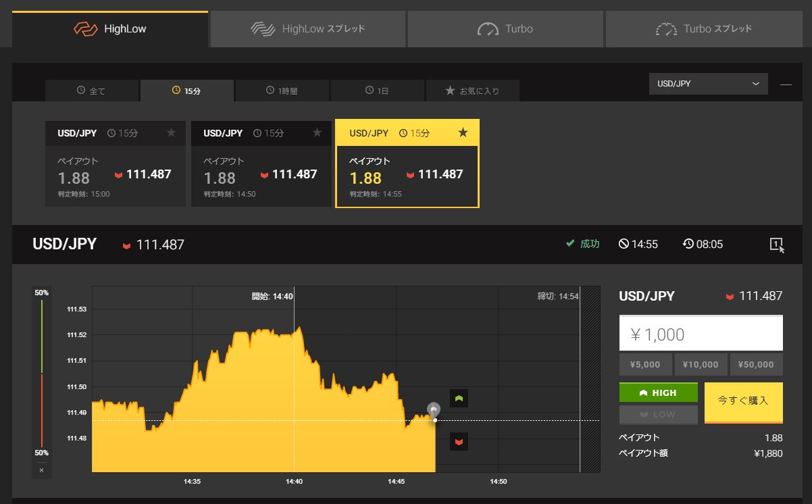The image size is (812, 504).
Task: Click the large USD/JPY heading above chart
Action: [x=65, y=244]
